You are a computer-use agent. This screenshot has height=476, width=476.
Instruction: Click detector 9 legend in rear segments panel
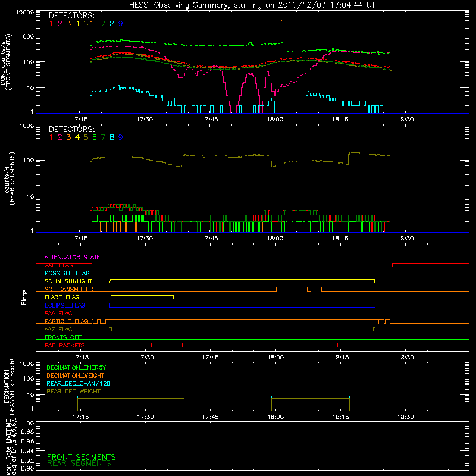click(x=121, y=137)
